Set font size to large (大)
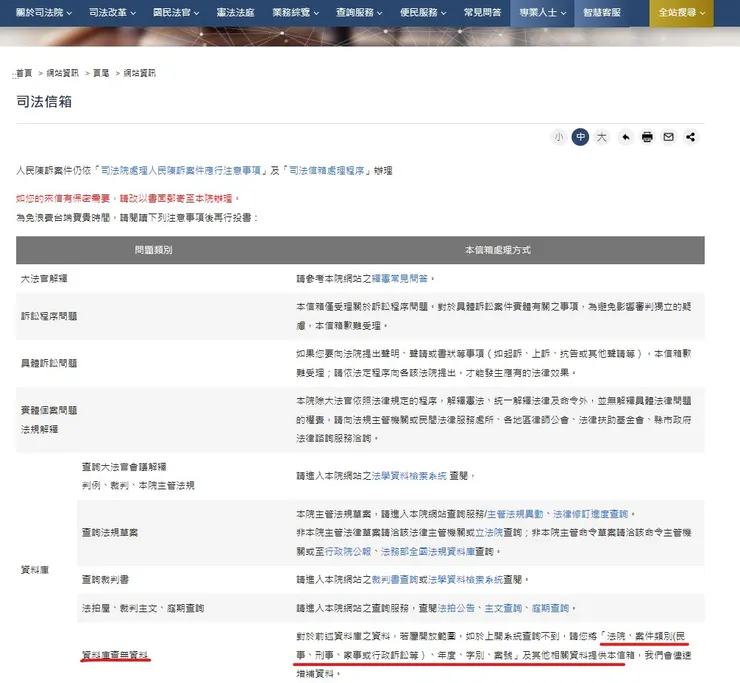 (x=601, y=137)
